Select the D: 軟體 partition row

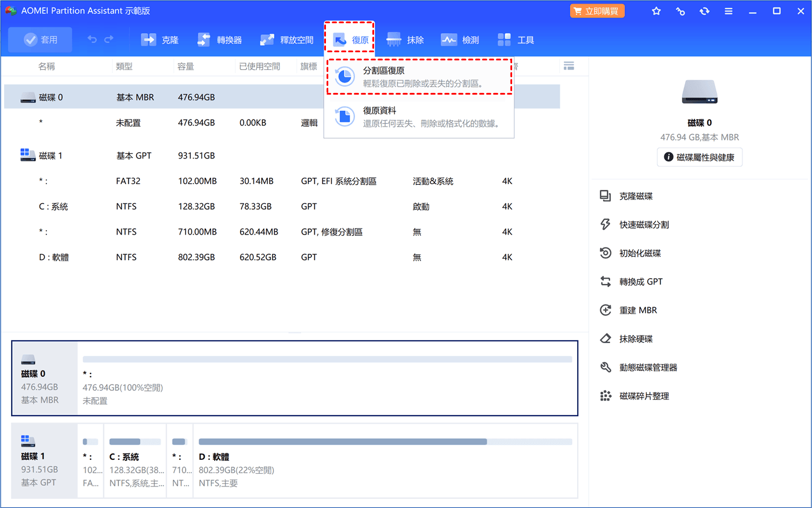pos(282,257)
